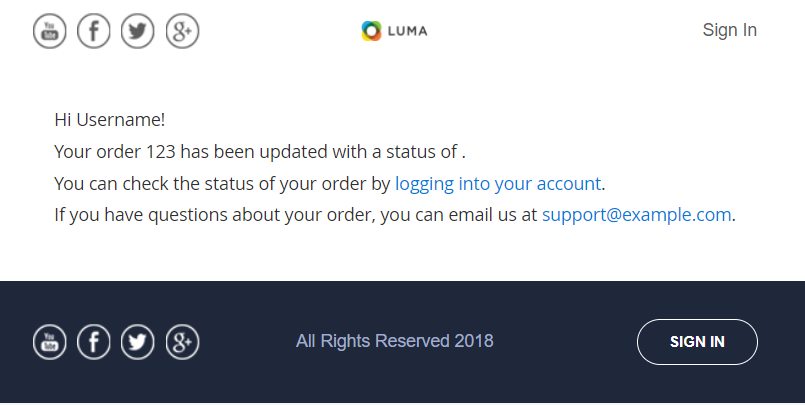Follow the 'logging into your account' link
This screenshot has width=805, height=405.
click(498, 184)
